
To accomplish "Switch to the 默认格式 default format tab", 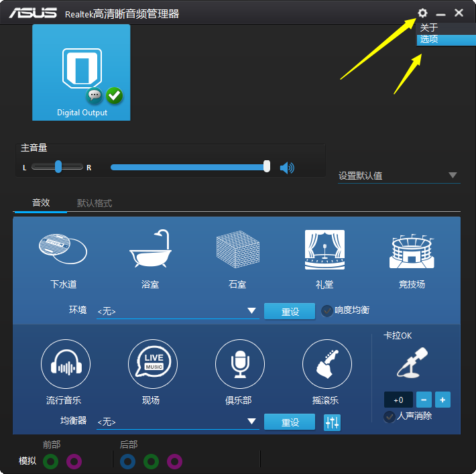I will pos(95,203).
